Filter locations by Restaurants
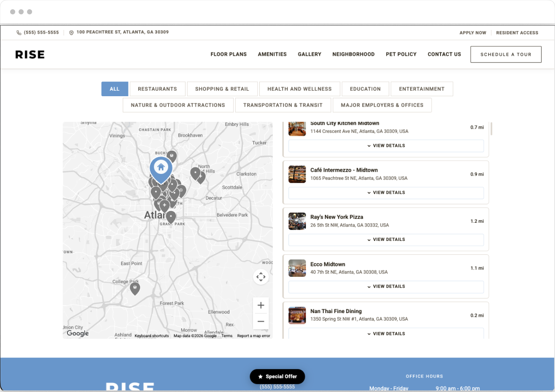Image resolution: width=555 pixels, height=392 pixels. point(158,89)
